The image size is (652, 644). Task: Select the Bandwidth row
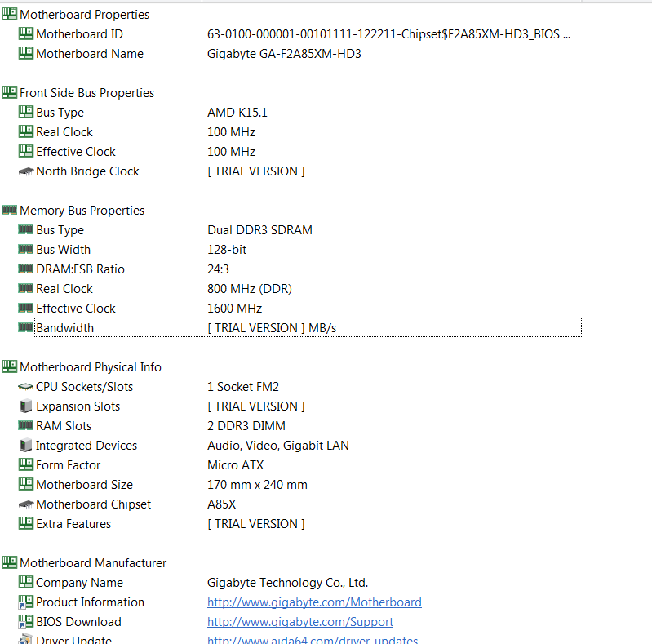click(308, 327)
